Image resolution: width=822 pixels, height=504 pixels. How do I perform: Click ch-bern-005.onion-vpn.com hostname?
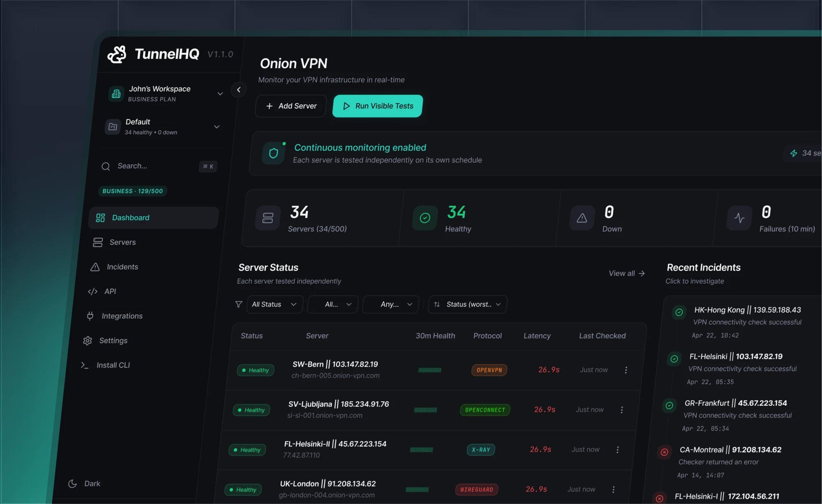(x=335, y=376)
